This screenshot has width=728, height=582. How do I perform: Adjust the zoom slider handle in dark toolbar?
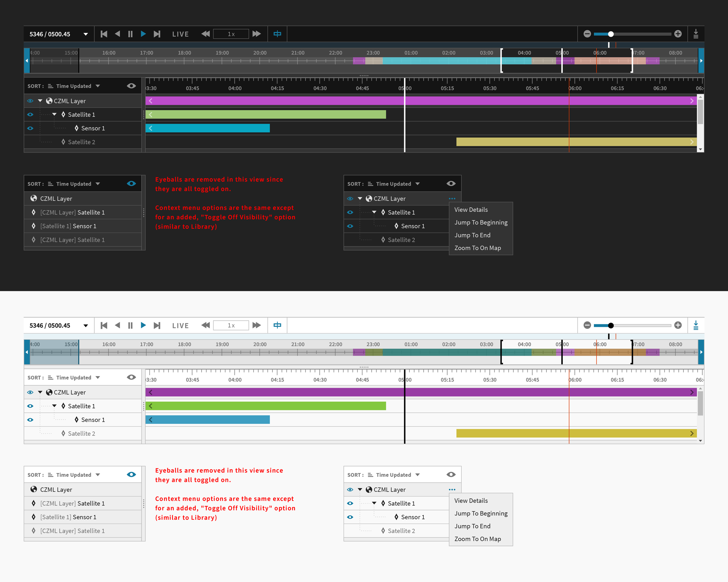[x=611, y=34]
